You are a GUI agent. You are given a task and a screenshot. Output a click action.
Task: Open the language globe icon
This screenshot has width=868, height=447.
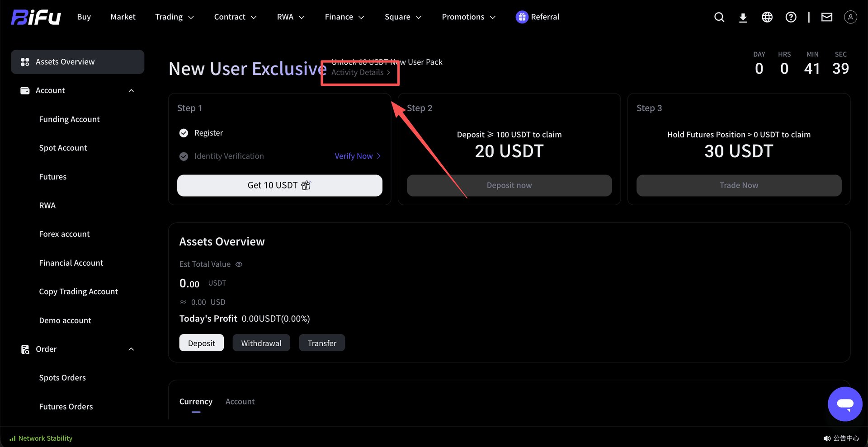click(767, 17)
